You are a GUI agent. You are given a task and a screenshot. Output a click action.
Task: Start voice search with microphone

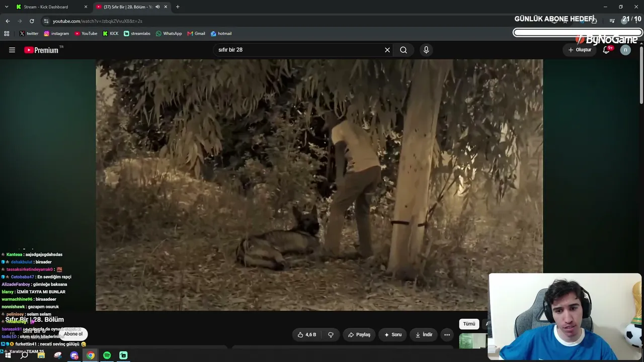(x=426, y=50)
